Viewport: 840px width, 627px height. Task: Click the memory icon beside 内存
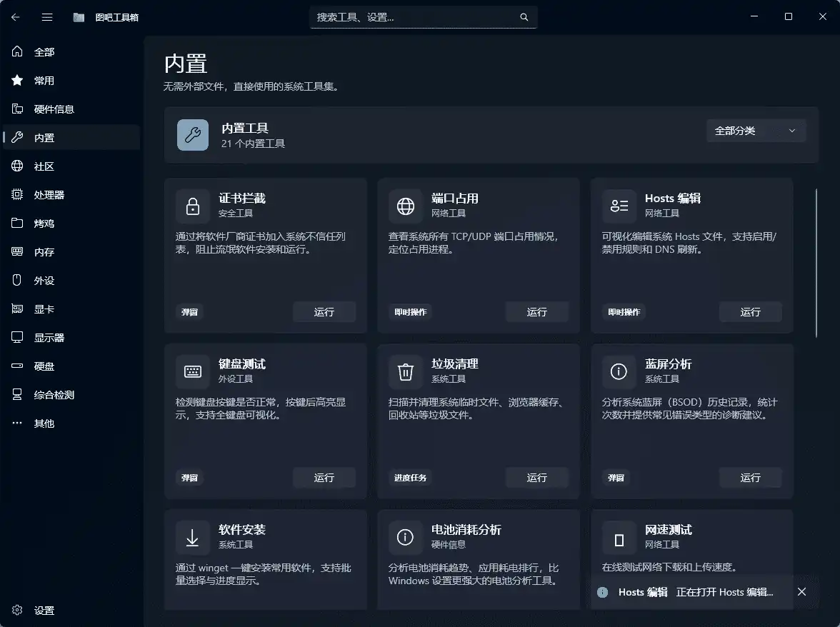tap(17, 251)
